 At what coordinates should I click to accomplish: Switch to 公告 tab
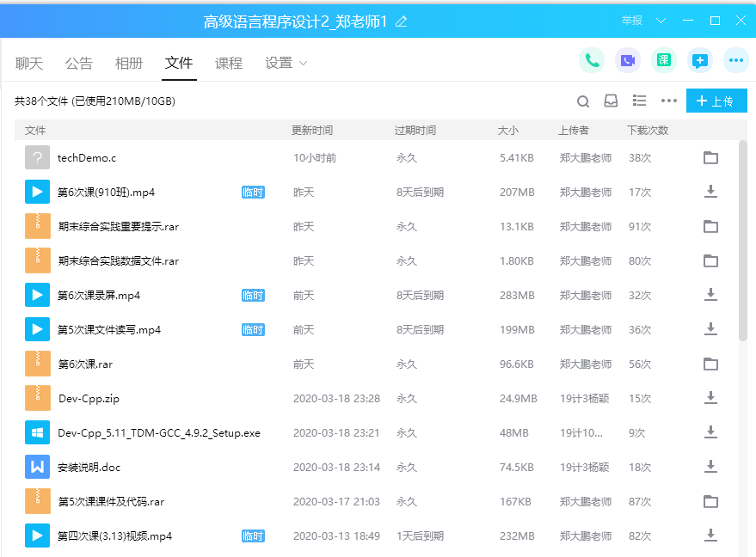click(78, 63)
